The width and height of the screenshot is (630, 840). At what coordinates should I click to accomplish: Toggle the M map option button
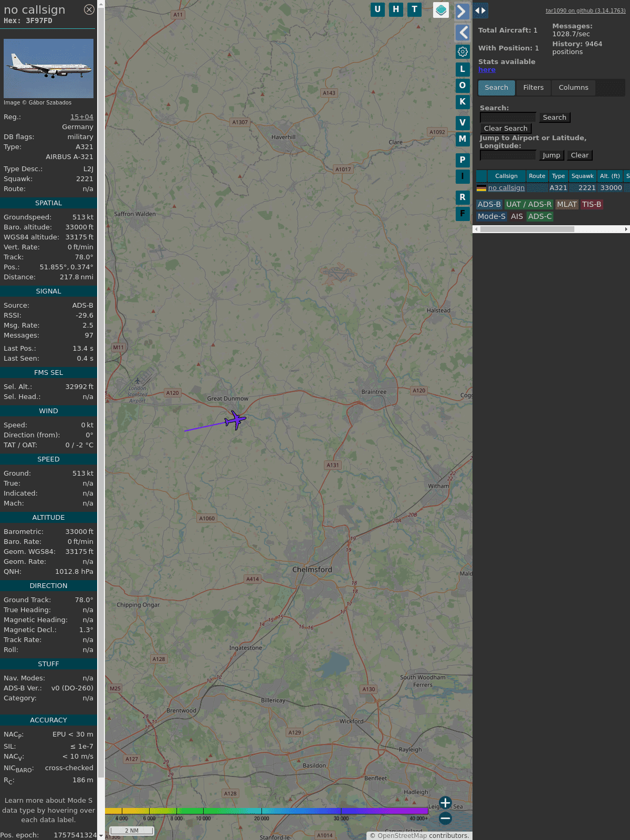tap(463, 139)
